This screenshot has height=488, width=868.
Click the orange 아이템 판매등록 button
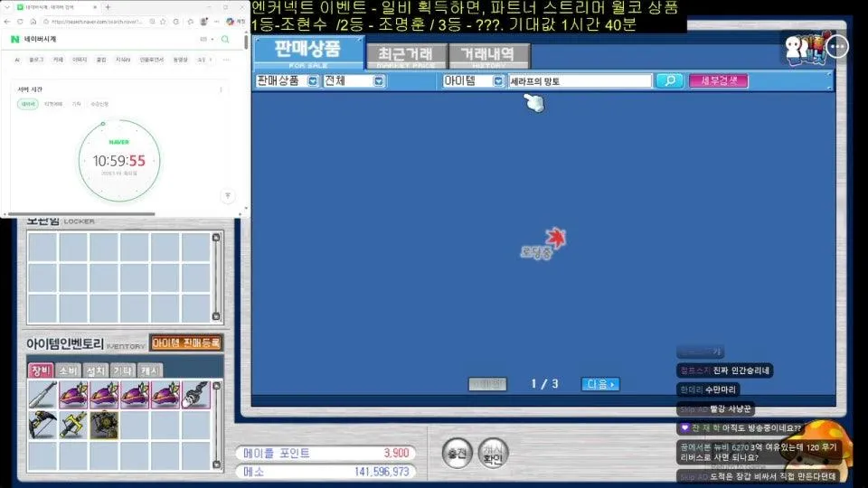[x=186, y=343]
